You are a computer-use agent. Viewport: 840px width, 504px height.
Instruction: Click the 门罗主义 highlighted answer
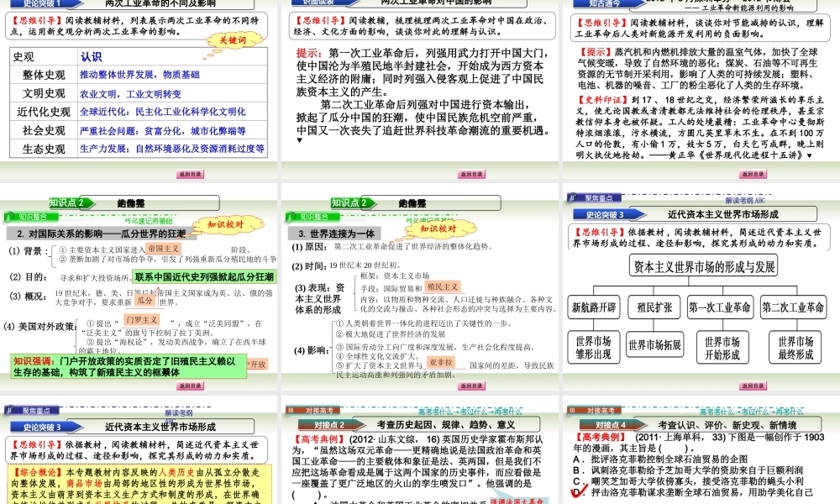142,320
